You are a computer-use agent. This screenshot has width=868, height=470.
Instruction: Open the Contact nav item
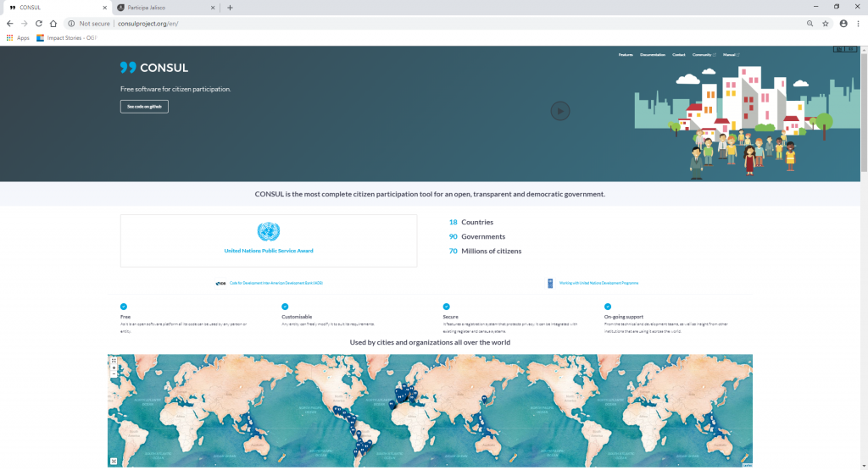679,55
